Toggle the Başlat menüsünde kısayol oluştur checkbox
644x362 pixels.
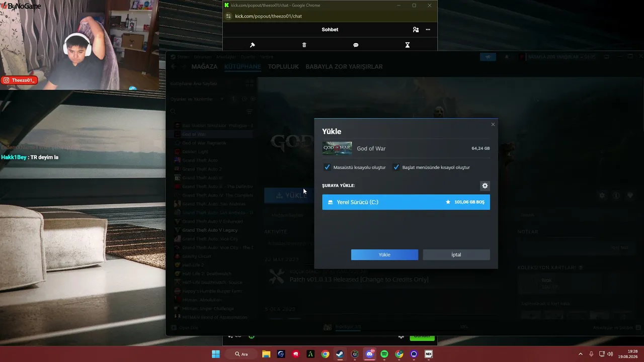(396, 167)
